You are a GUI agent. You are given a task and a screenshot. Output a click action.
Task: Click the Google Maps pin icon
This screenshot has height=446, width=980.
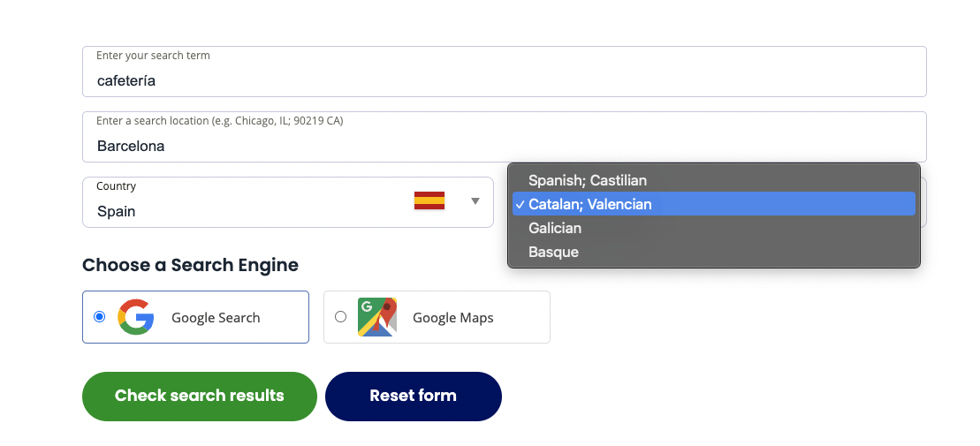[376, 317]
